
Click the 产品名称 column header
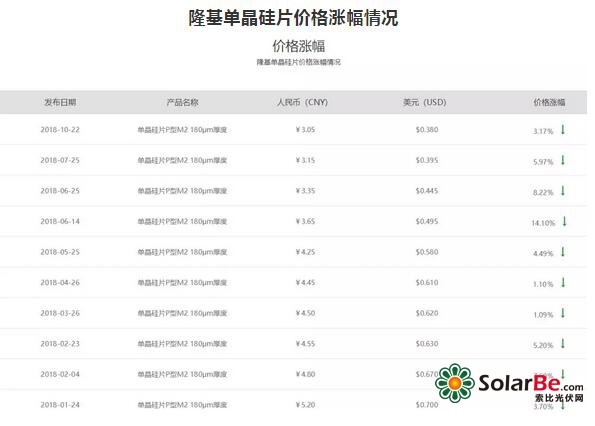pos(183,102)
